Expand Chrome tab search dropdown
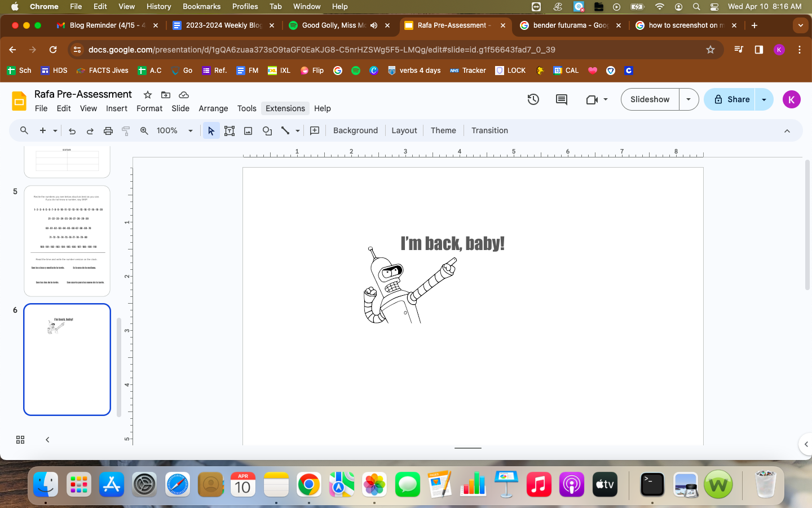 tap(800, 25)
